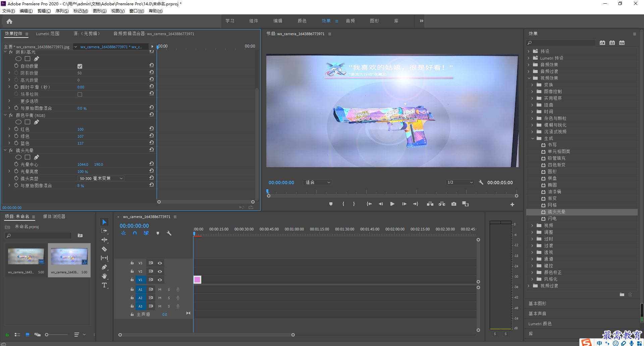Collapse the 视频效果 folder
The width and height of the screenshot is (644, 346).
(x=529, y=78)
